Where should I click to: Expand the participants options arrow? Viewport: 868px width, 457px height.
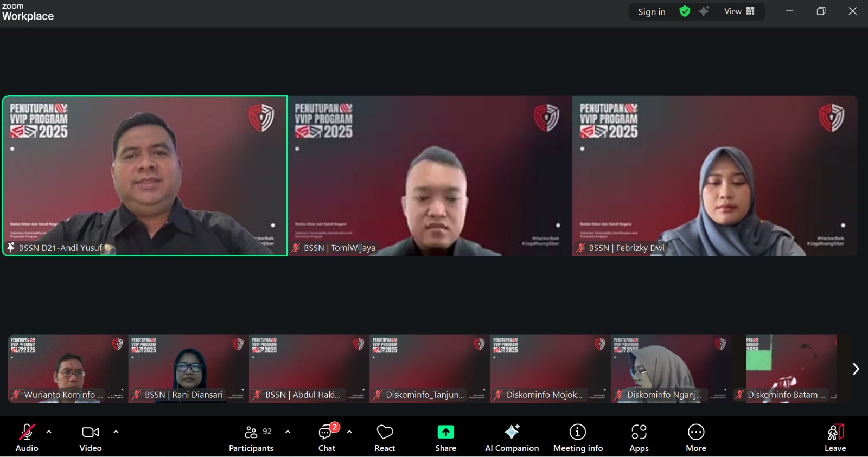pyautogui.click(x=288, y=432)
